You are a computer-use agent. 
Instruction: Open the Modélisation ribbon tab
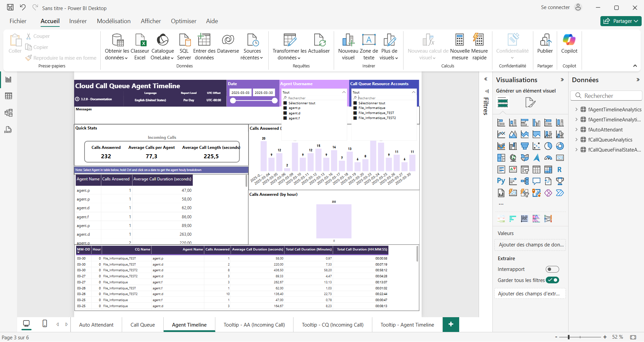coord(114,21)
